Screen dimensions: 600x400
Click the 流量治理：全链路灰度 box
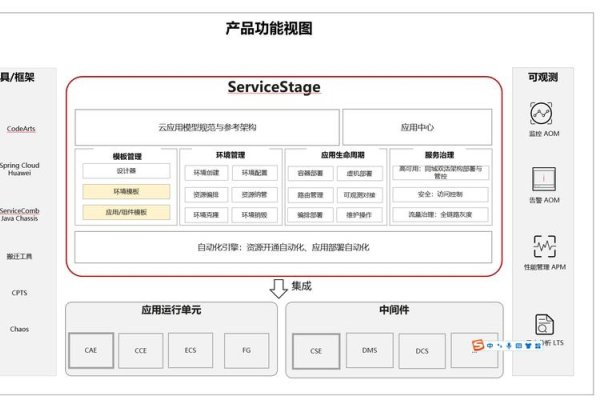click(440, 215)
